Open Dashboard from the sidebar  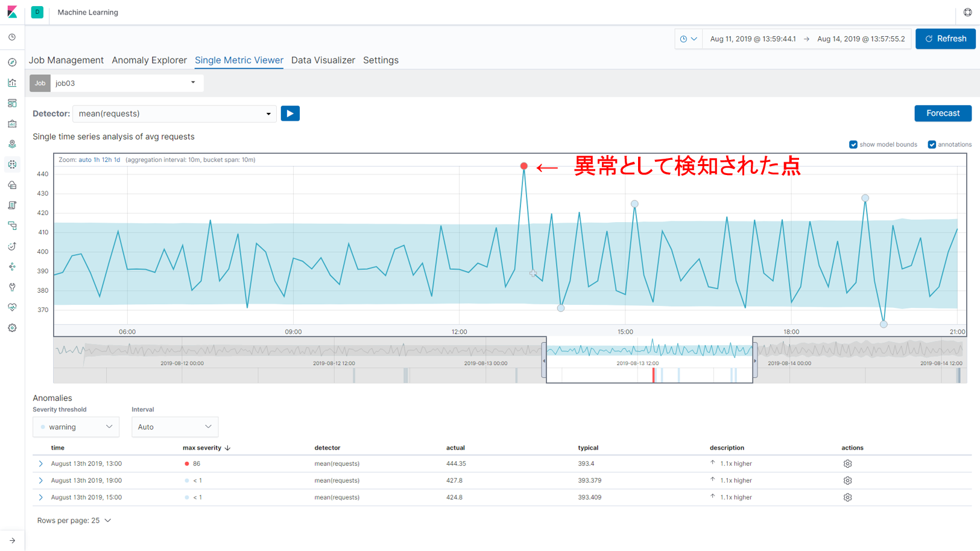12,103
